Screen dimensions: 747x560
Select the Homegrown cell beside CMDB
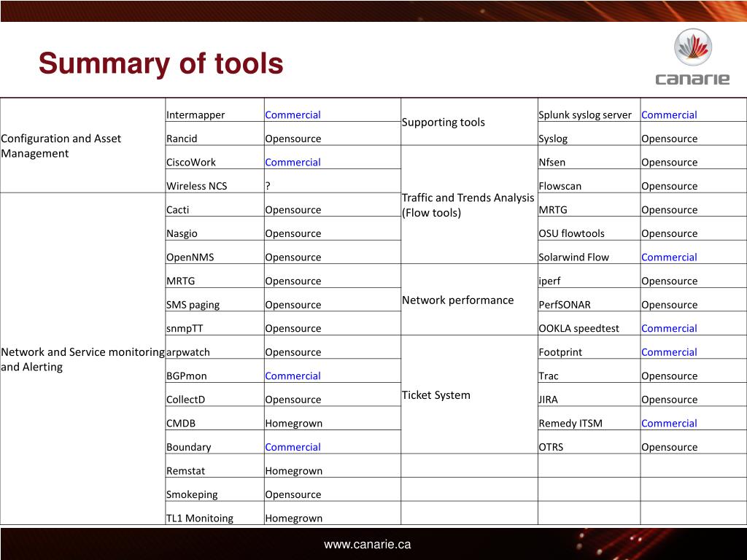click(x=333, y=418)
